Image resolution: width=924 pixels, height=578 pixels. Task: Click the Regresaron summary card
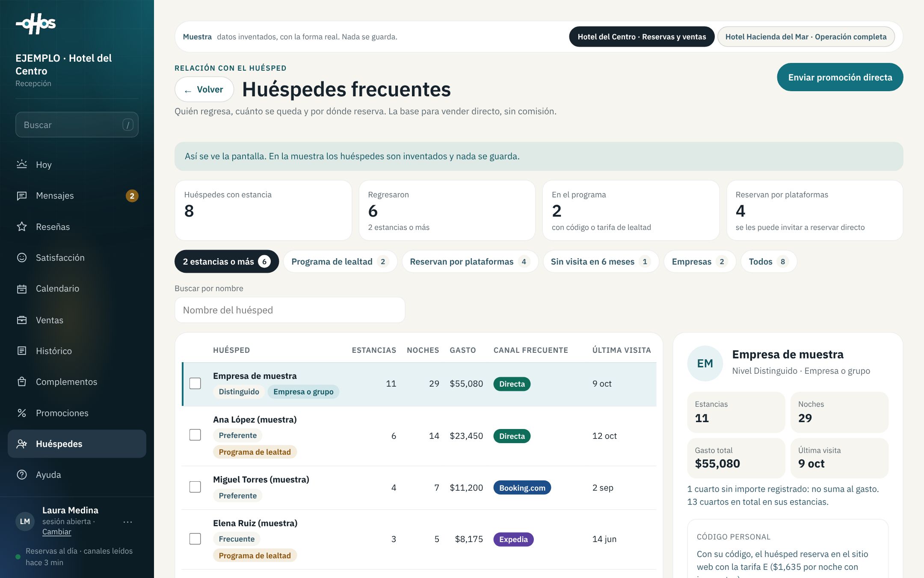click(447, 210)
